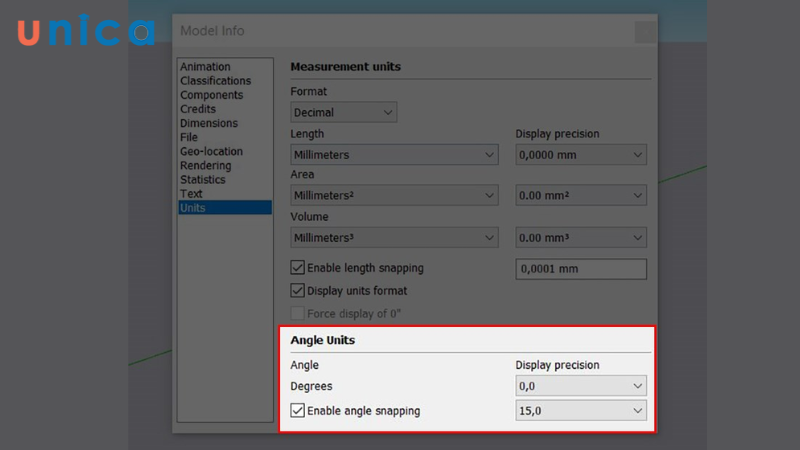Toggle Enable length snapping checkbox
800x450 pixels.
point(298,268)
